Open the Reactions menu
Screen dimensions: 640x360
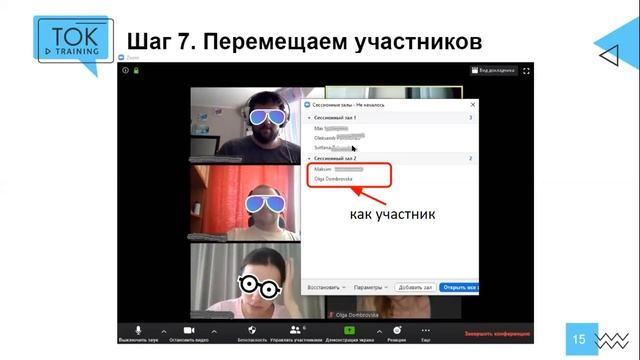[397, 333]
